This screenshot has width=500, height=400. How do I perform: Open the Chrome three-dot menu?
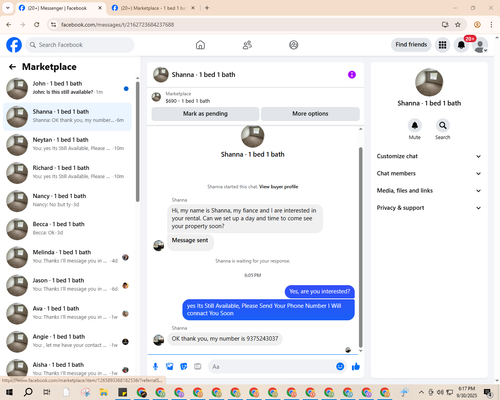pyautogui.click(x=491, y=25)
